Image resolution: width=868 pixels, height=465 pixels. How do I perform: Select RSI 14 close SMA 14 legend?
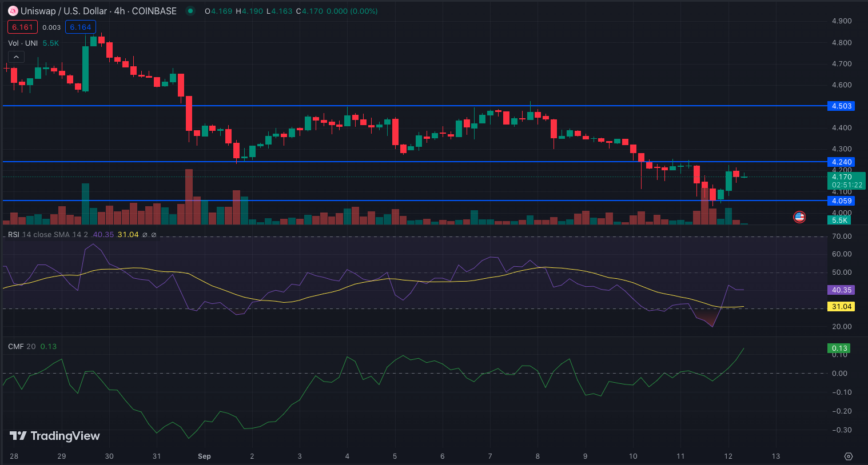(x=48, y=235)
